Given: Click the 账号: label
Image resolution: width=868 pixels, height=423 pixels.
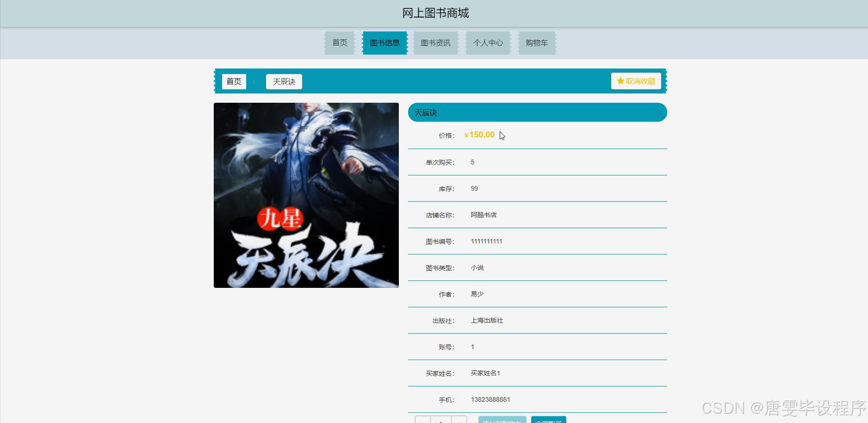Looking at the screenshot, I should (x=446, y=347).
